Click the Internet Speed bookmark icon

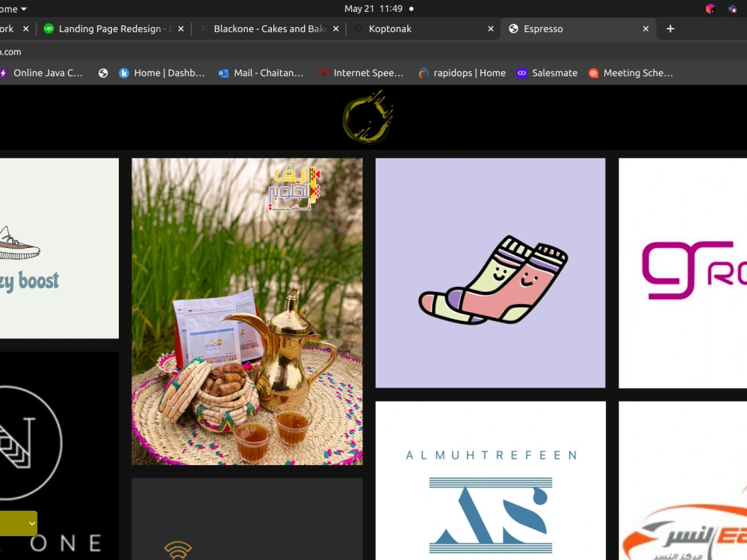click(323, 73)
